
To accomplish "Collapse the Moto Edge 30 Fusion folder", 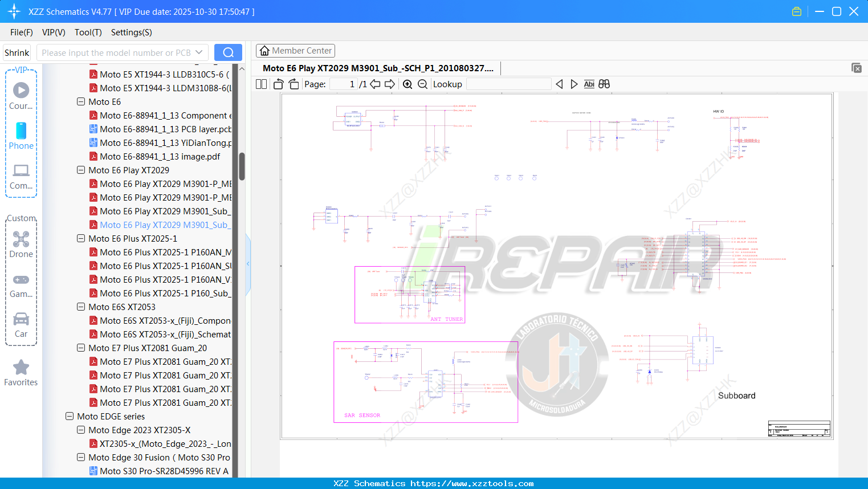I will click(x=81, y=457).
